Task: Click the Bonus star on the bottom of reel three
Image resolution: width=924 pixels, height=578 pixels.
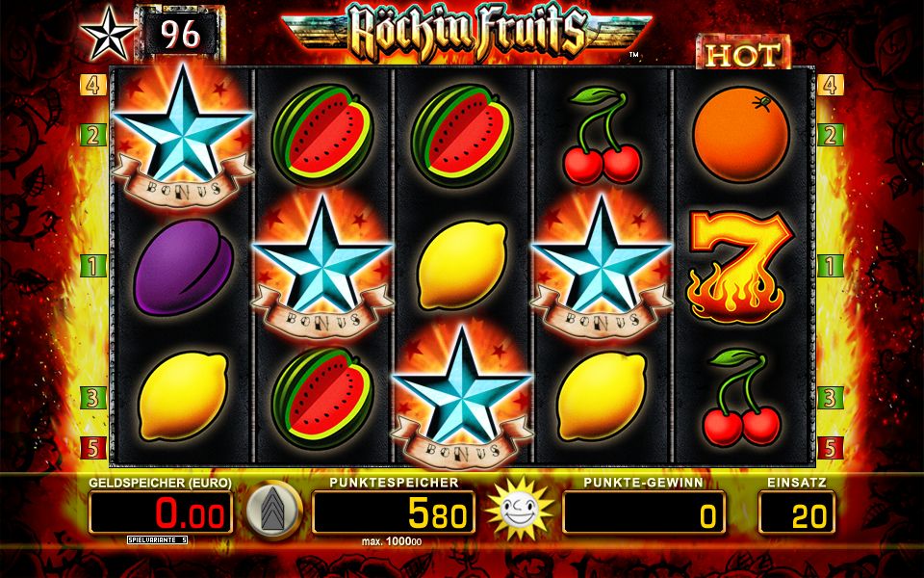Action: pos(462,398)
